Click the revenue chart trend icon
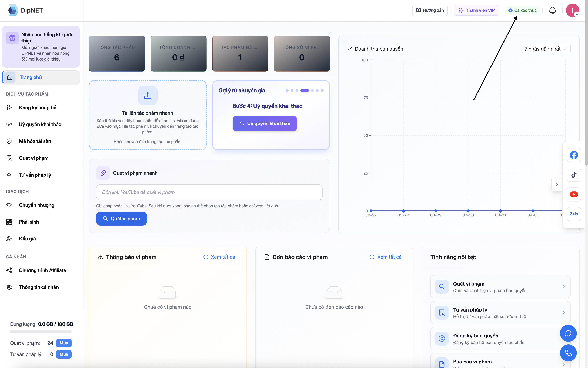The width and height of the screenshot is (588, 368). coord(350,49)
